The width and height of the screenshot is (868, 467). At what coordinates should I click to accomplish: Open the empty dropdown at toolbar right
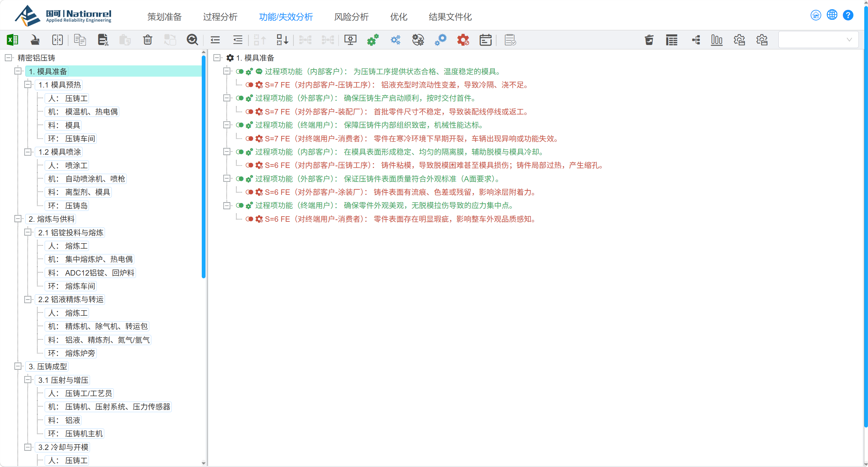point(818,40)
